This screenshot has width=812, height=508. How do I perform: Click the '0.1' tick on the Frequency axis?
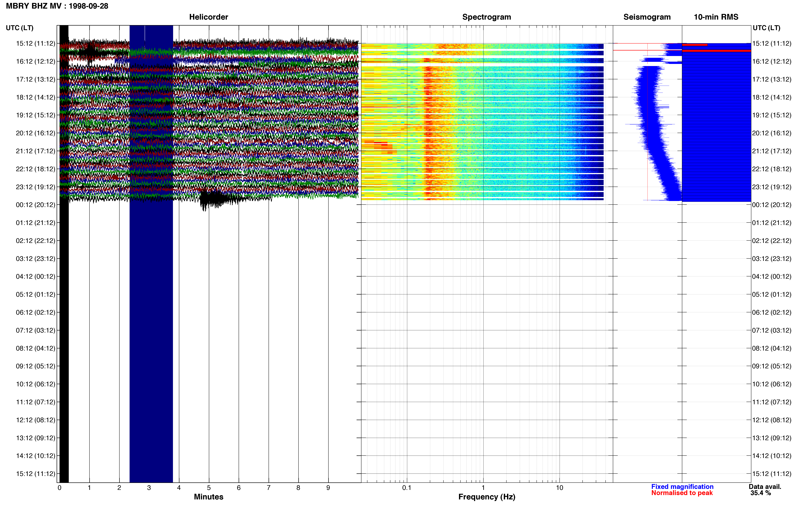pyautogui.click(x=407, y=487)
